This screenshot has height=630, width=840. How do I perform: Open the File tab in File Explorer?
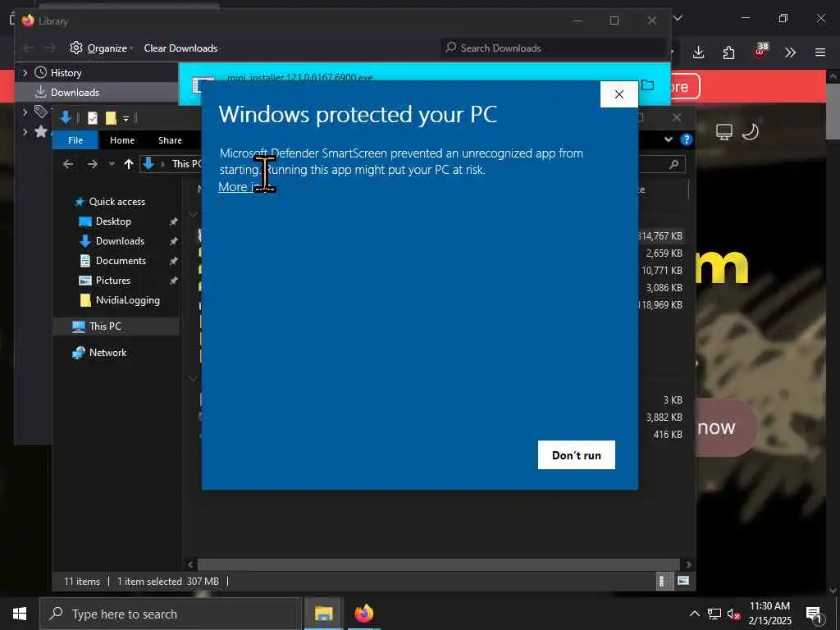click(x=75, y=140)
